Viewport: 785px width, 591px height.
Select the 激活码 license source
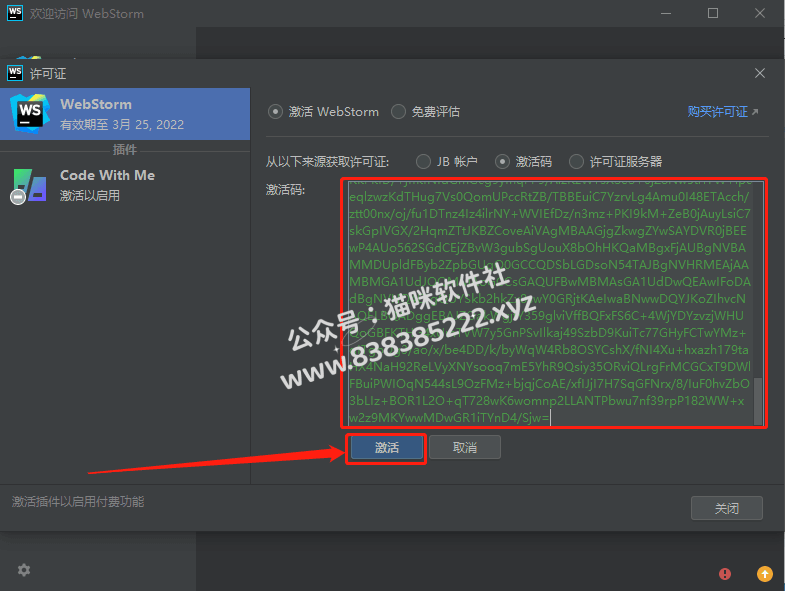[524, 162]
